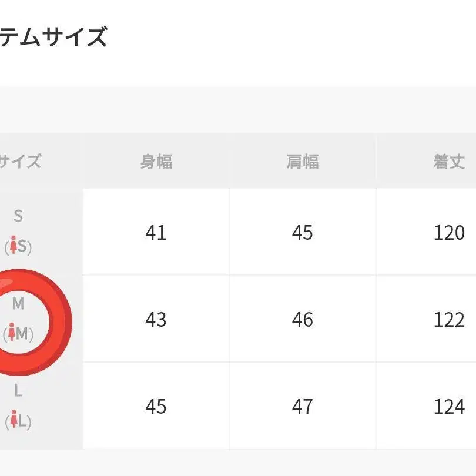Select the 肩幅 column header

click(x=302, y=162)
